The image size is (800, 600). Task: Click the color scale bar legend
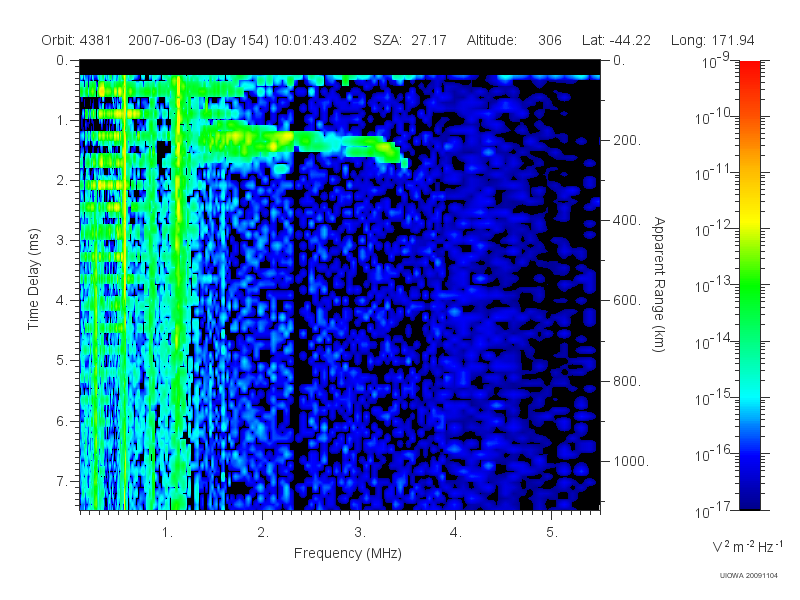click(749, 285)
